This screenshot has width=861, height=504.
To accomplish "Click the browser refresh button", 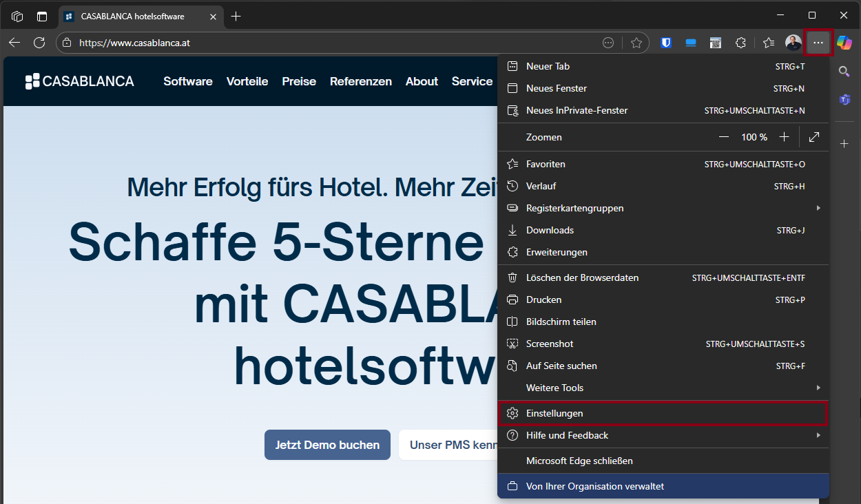I will tap(39, 43).
